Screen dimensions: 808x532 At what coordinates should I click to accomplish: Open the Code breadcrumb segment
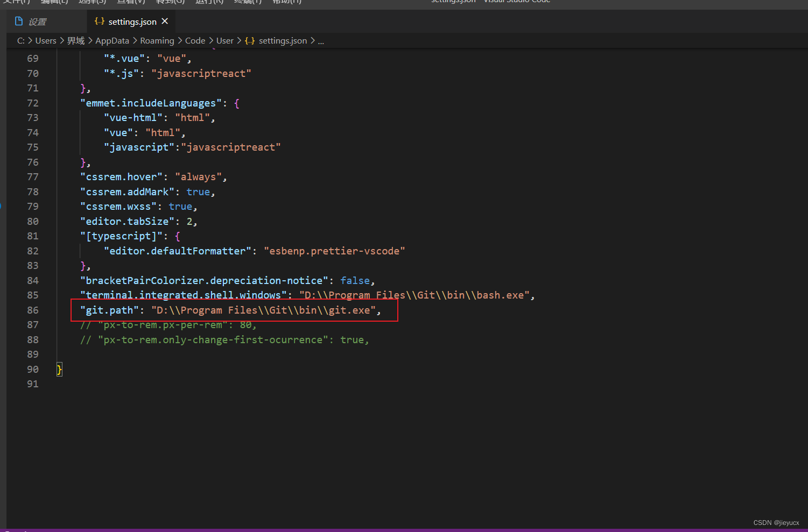(x=195, y=40)
